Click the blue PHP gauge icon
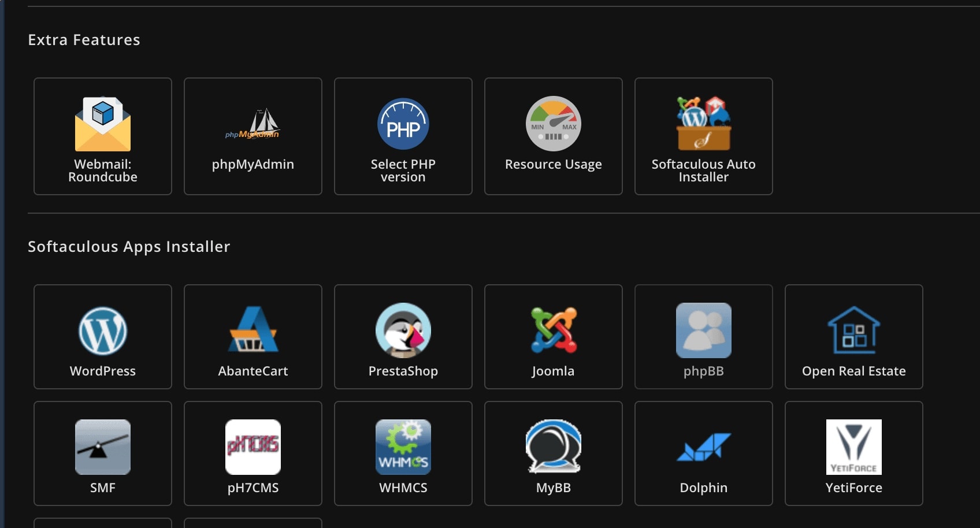This screenshot has width=980, height=528. click(x=403, y=124)
